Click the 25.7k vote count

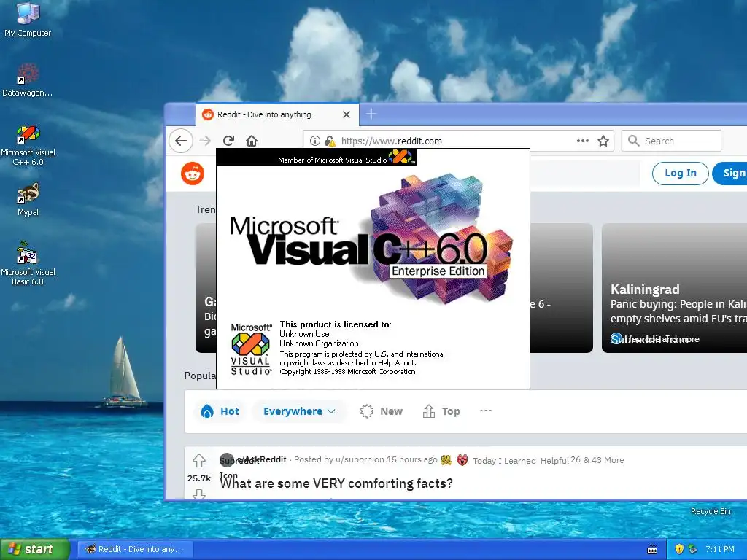pos(199,478)
